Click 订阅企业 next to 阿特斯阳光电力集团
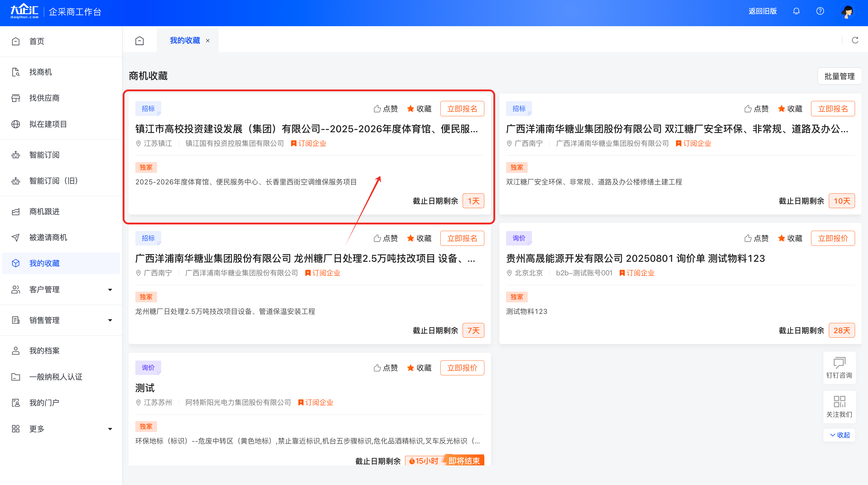Viewport: 868px width, 485px height. tap(316, 402)
